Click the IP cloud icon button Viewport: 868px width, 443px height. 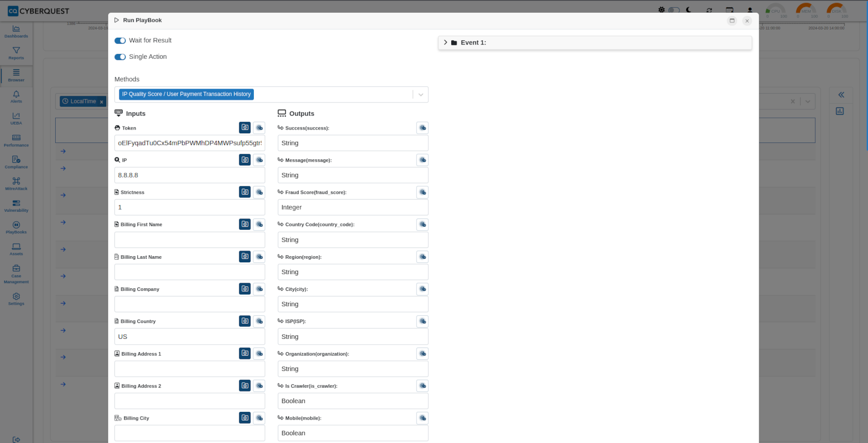[x=259, y=160]
